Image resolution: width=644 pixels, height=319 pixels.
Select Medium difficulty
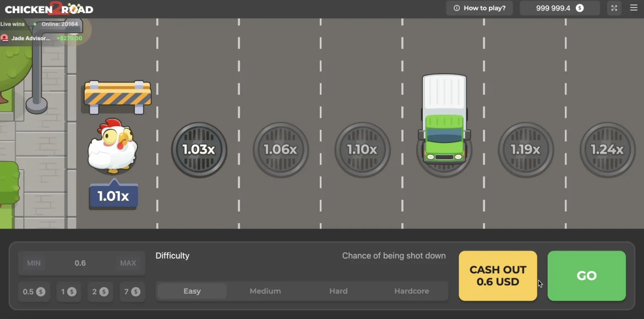coord(265,291)
